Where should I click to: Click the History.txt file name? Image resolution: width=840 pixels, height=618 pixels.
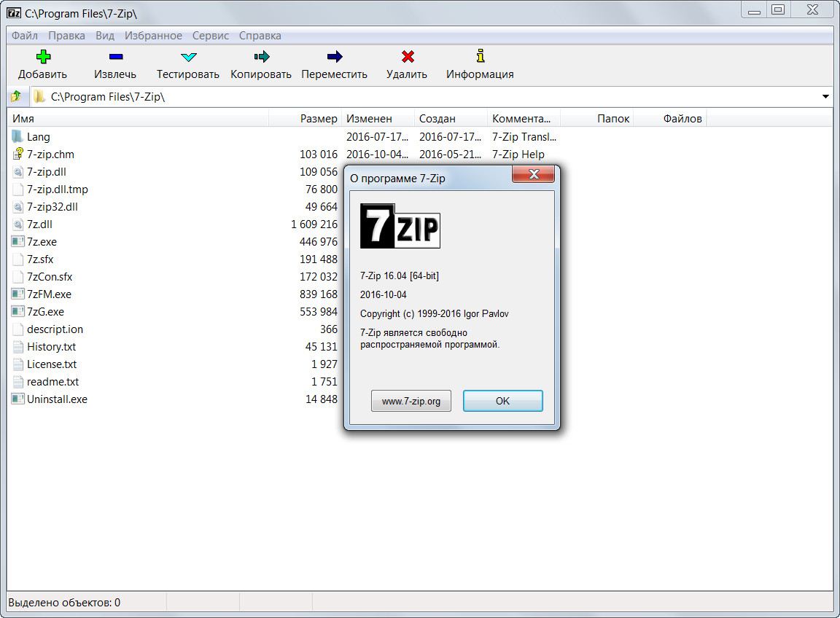(52, 346)
